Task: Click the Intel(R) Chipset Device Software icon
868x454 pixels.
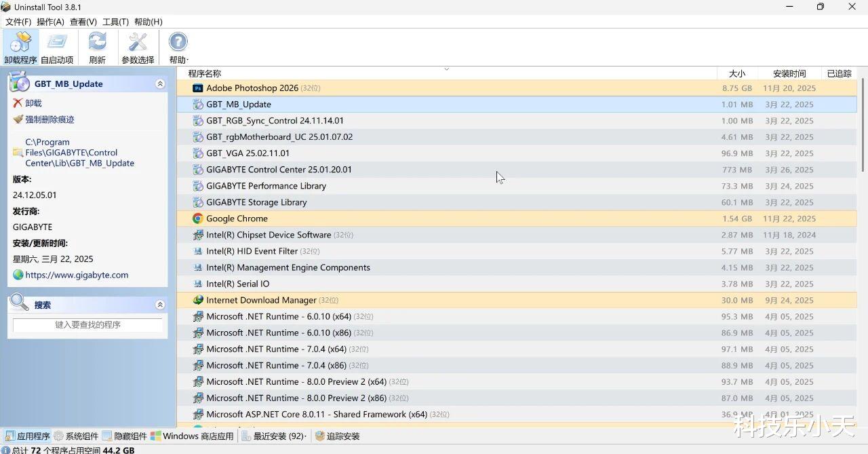Action: point(198,235)
